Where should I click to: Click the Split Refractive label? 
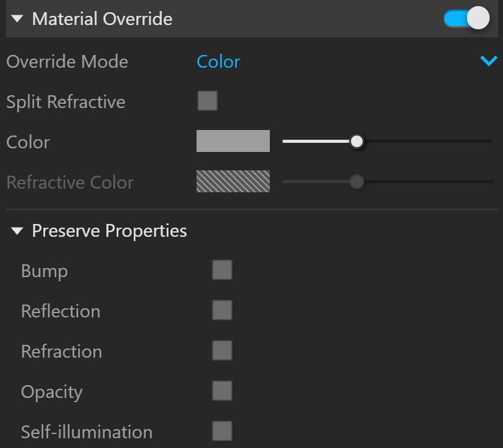coord(66,102)
